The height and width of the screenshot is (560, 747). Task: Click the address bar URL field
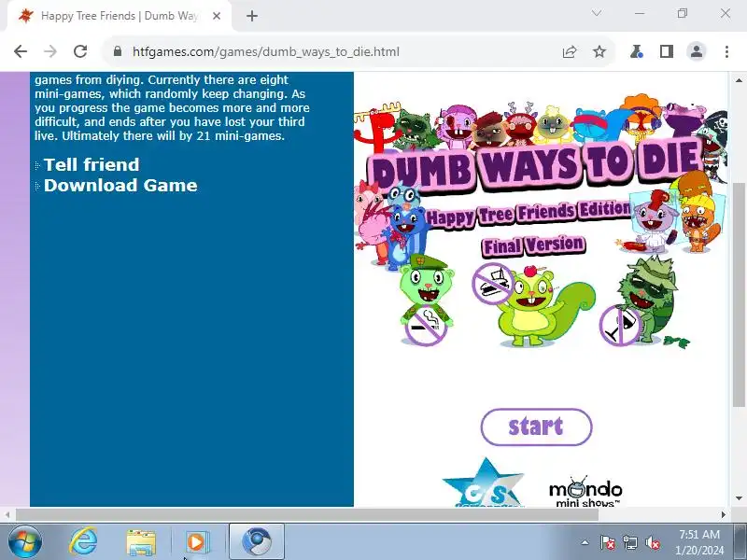[x=333, y=51]
